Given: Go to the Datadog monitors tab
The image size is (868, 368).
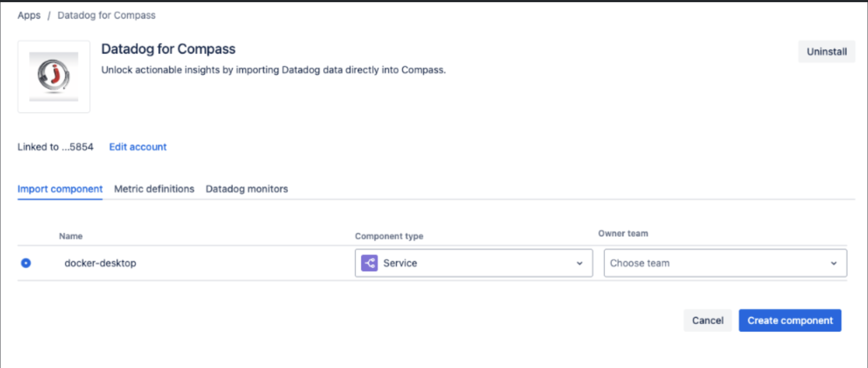Looking at the screenshot, I should point(247,189).
